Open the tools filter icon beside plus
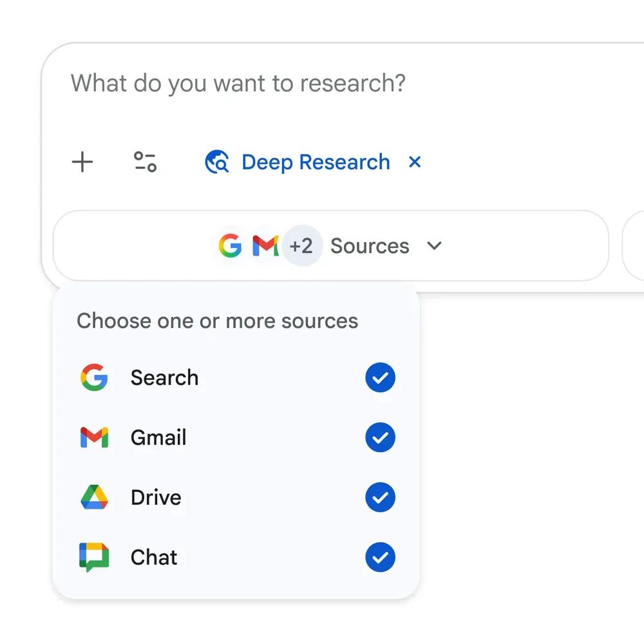The width and height of the screenshot is (644, 644). click(146, 162)
